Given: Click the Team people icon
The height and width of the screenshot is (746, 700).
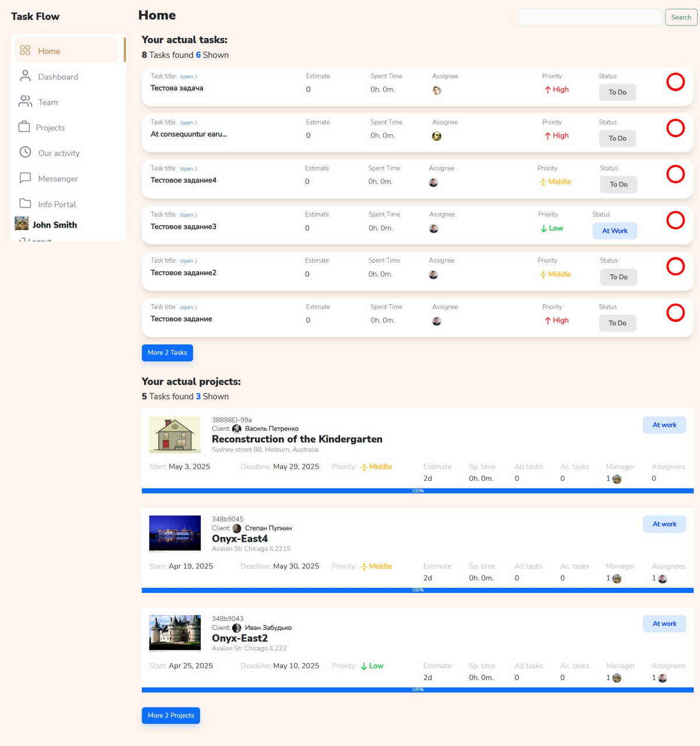Looking at the screenshot, I should point(25,102).
